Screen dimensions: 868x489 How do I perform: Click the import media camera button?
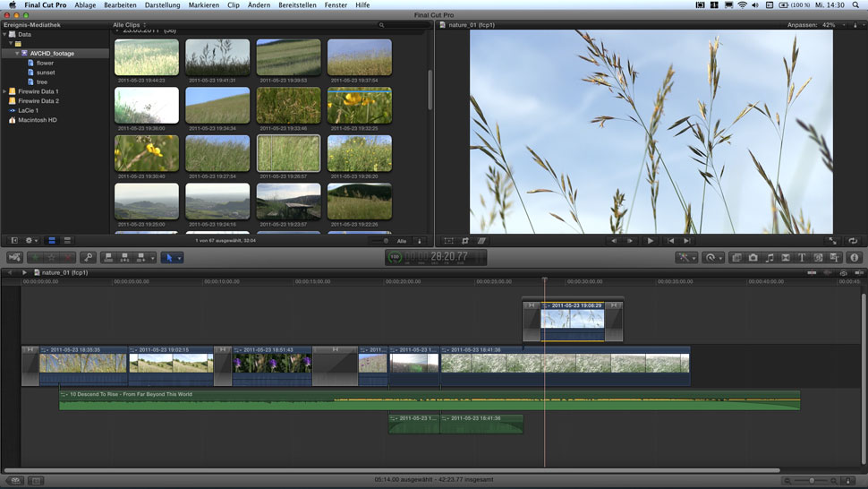click(14, 258)
